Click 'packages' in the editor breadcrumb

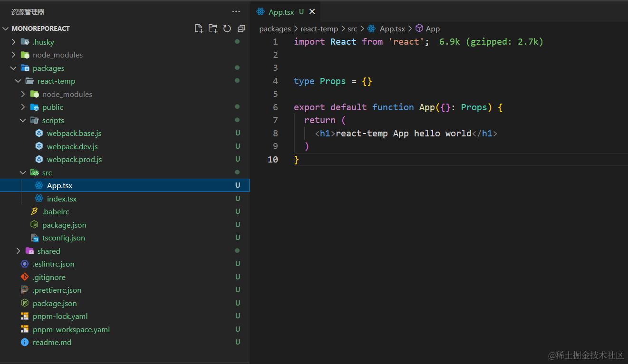point(275,29)
